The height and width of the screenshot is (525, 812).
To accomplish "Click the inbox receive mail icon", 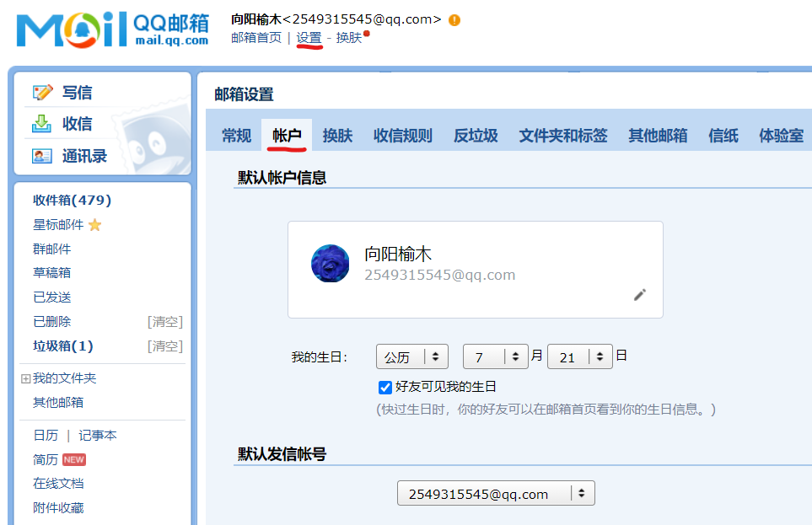I will tap(42, 124).
